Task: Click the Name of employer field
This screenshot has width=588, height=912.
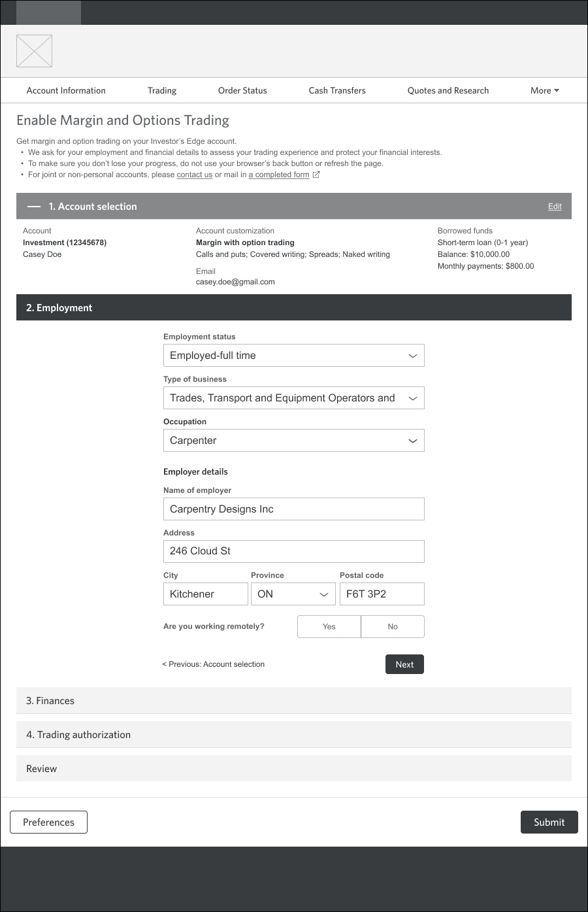Action: pos(294,509)
